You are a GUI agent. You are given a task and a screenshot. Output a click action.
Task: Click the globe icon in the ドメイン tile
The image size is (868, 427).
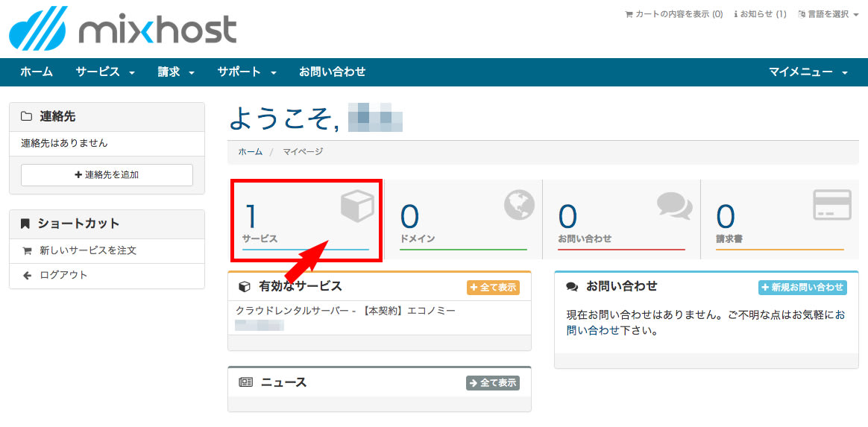tap(519, 205)
